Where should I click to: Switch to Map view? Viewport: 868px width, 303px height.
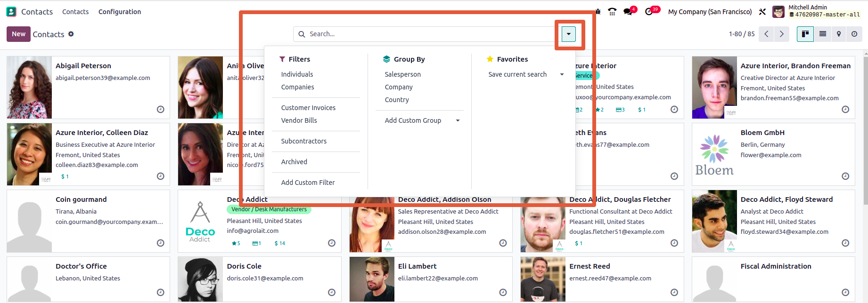pos(839,34)
